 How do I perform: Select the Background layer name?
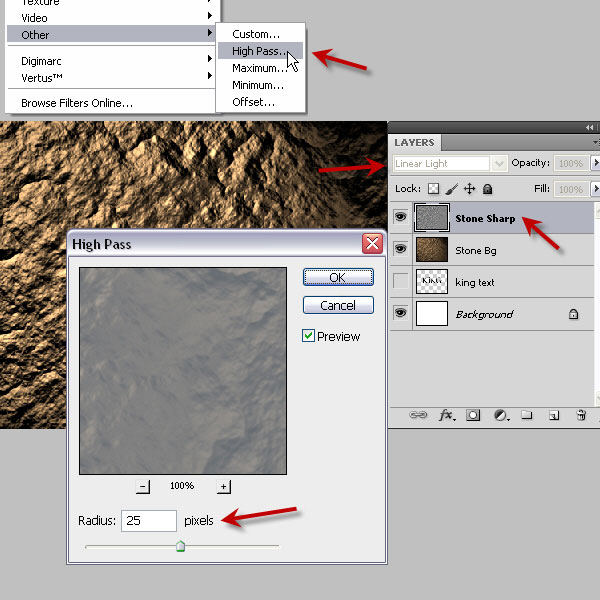coord(484,315)
